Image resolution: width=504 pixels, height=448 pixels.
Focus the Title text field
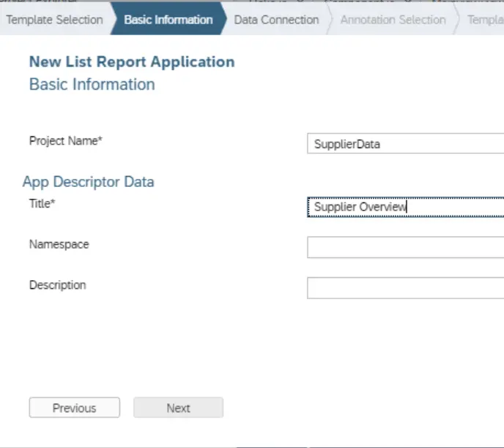[405, 207]
